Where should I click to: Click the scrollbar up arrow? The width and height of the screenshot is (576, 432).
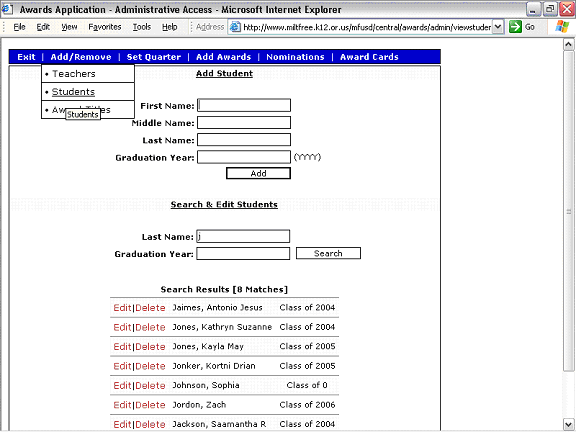pos(568,44)
